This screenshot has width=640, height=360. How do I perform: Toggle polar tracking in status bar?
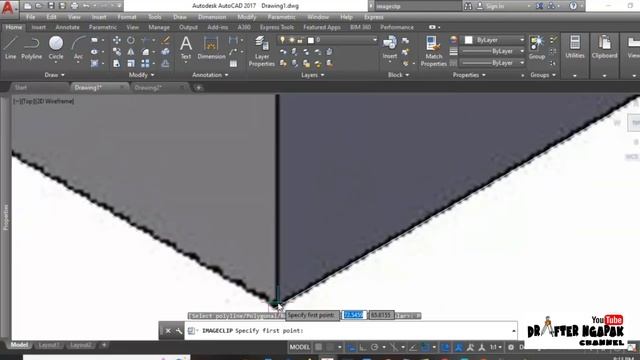tap(374, 347)
